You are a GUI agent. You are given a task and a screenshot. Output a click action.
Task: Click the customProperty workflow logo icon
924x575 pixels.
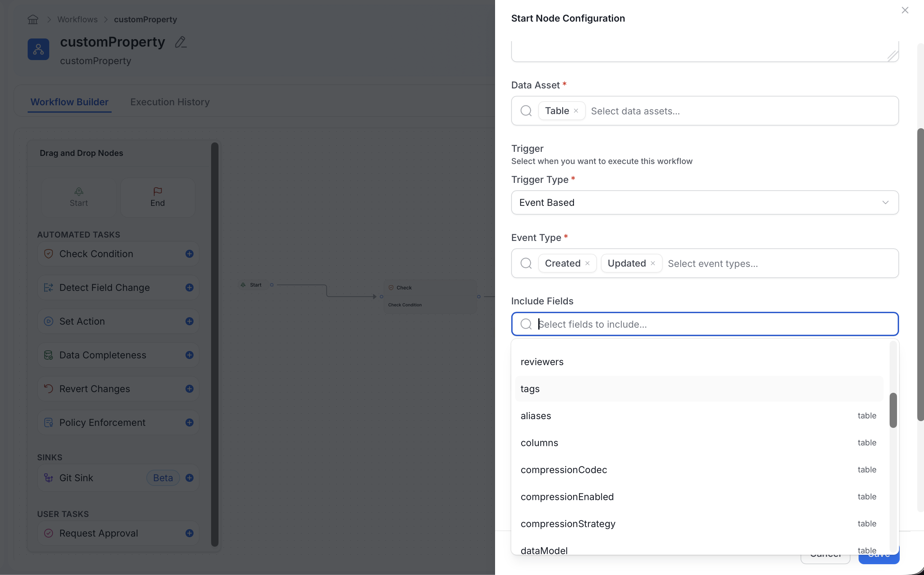38,49
